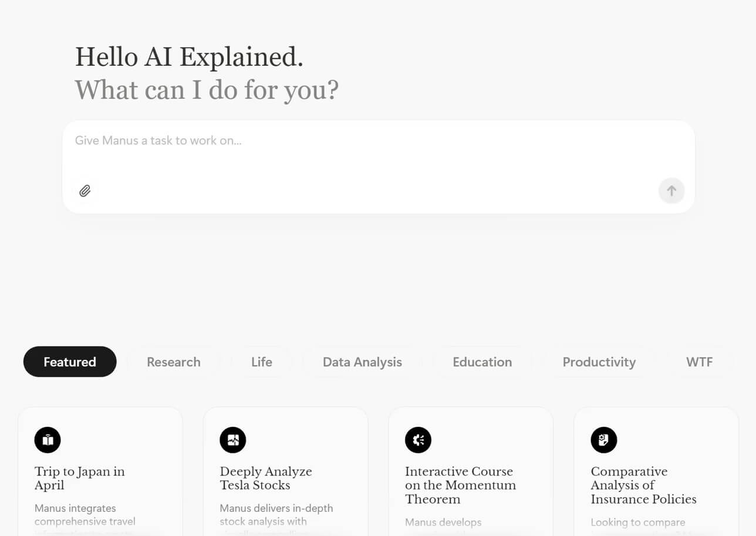Show the Data Analysis tab
Image resolution: width=756 pixels, height=536 pixels.
click(x=362, y=362)
